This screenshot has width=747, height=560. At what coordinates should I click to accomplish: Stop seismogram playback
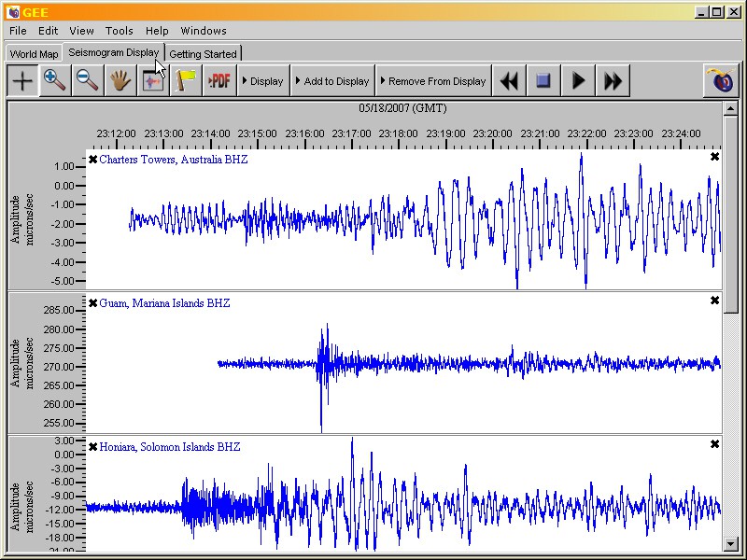[543, 81]
